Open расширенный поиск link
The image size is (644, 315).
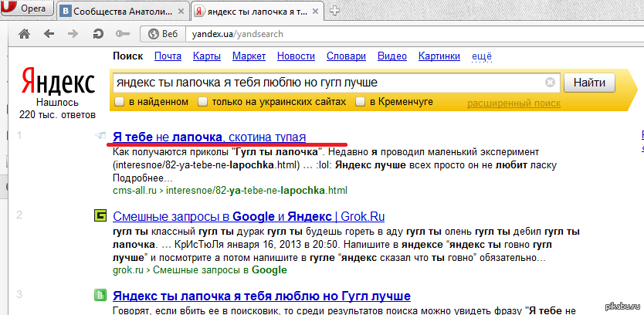(514, 103)
